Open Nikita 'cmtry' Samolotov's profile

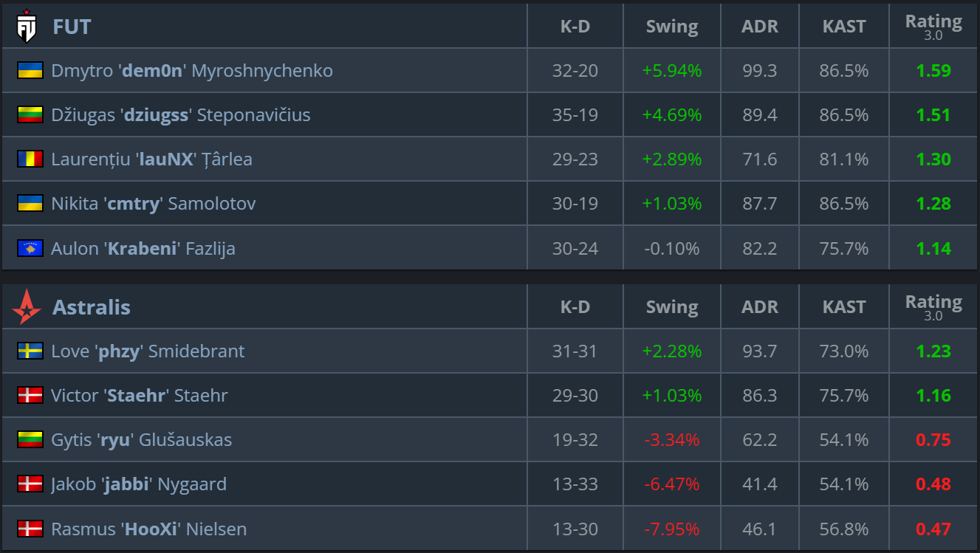tap(154, 204)
